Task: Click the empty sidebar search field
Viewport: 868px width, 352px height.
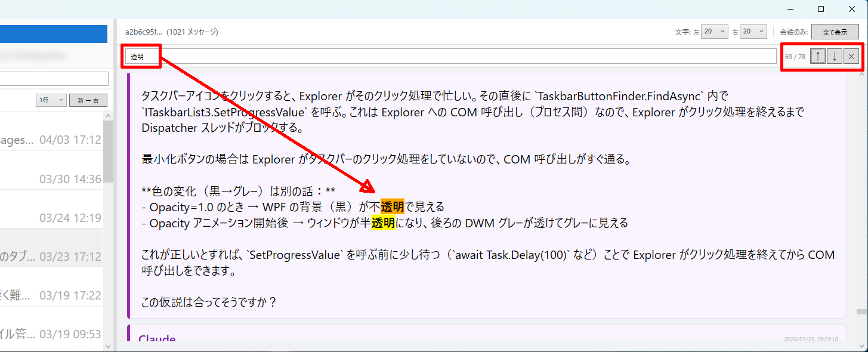Action: click(54, 78)
